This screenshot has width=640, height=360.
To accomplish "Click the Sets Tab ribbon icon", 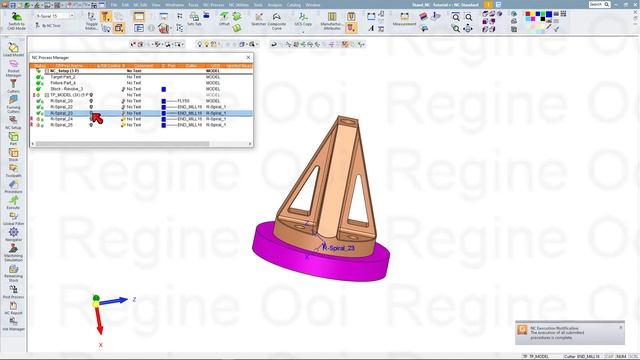I will (x=194, y=19).
